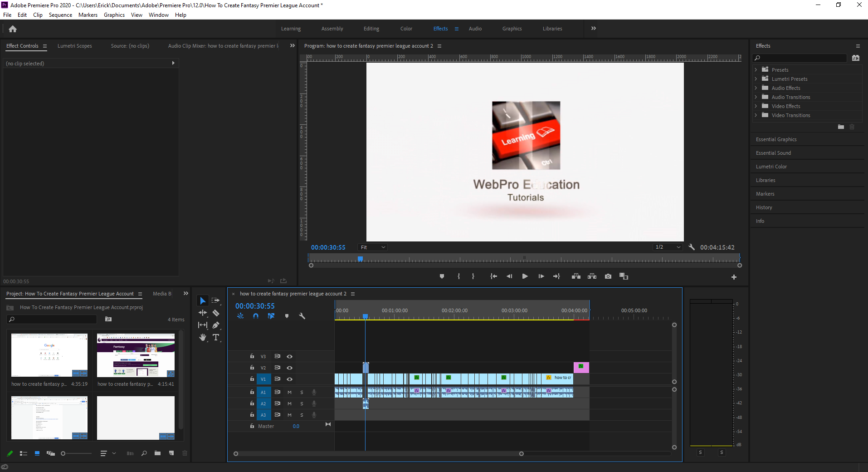Select the Razor tool

tap(216, 313)
